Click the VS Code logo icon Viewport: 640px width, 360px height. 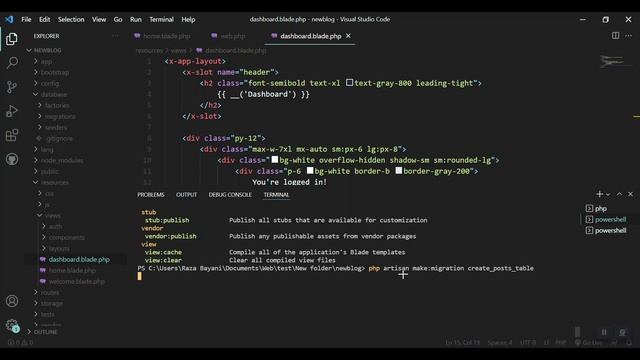click(x=9, y=19)
